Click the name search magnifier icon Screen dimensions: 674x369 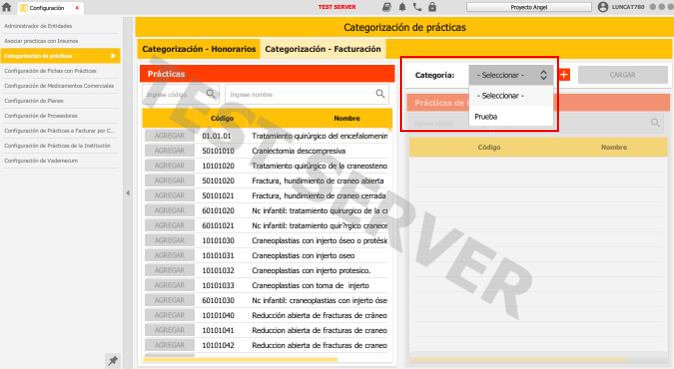point(380,94)
